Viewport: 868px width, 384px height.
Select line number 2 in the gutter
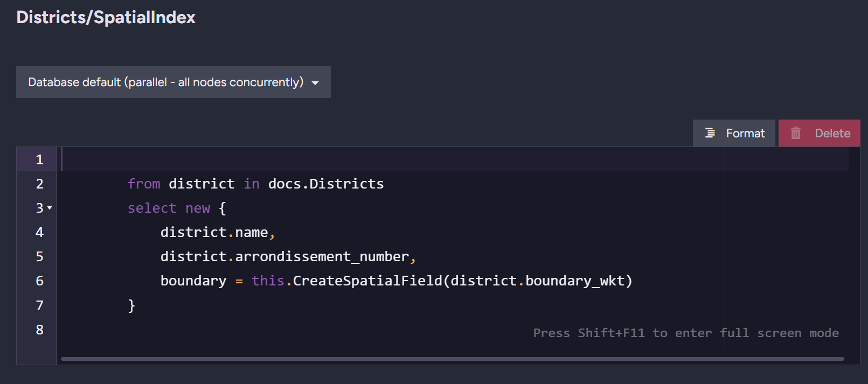(x=39, y=184)
